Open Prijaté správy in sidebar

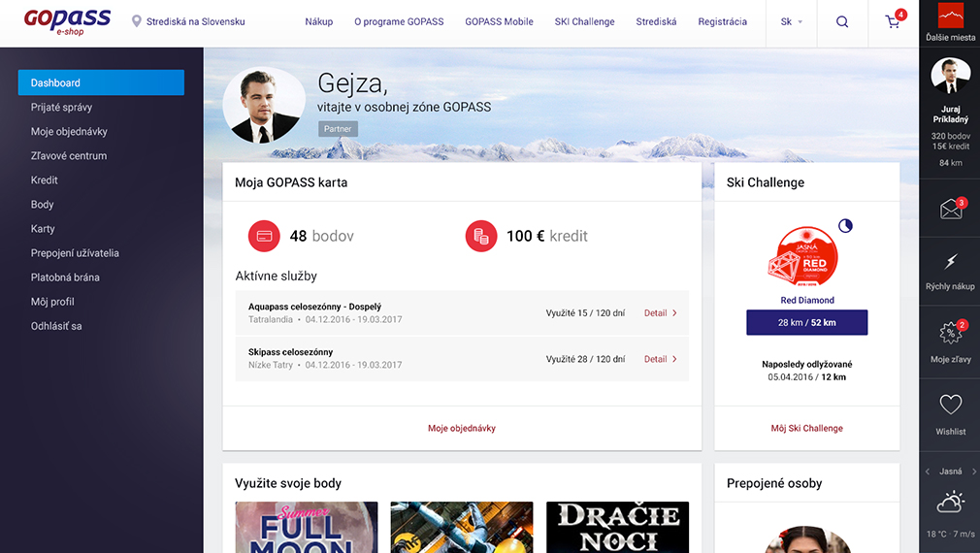[x=61, y=107]
